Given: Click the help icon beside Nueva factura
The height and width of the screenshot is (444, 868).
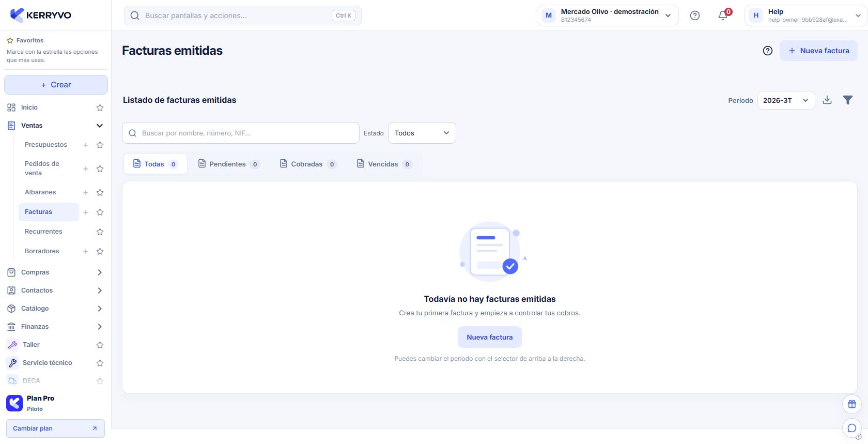Looking at the screenshot, I should [x=768, y=51].
